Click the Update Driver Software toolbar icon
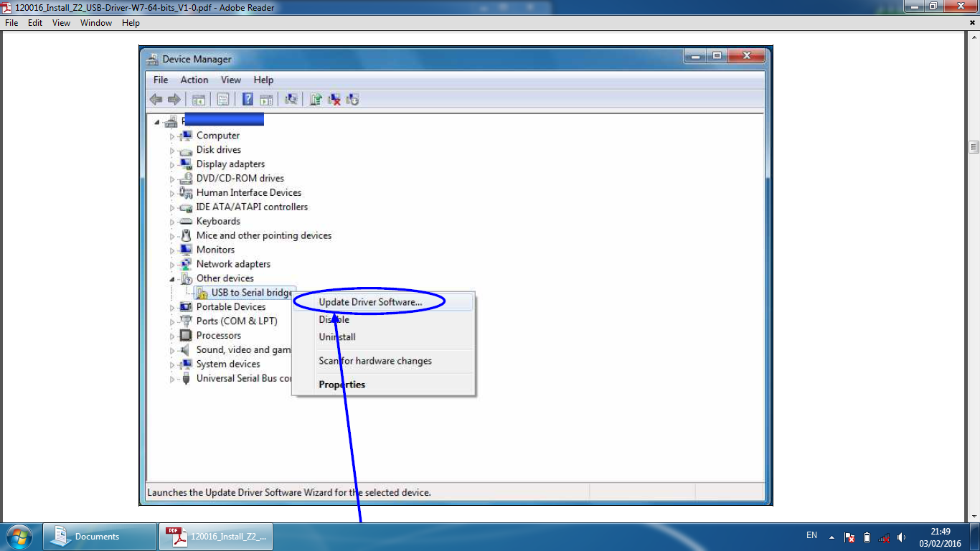 [x=315, y=99]
